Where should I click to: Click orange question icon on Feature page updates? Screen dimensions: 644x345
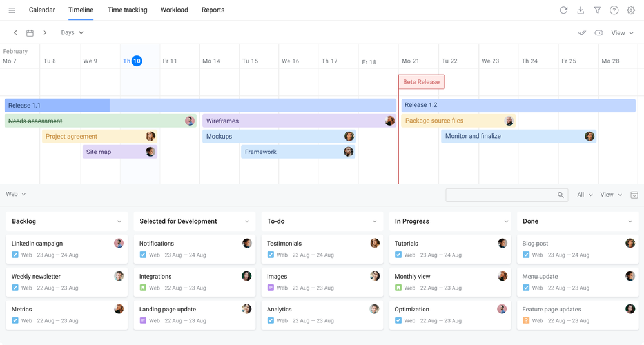click(526, 320)
